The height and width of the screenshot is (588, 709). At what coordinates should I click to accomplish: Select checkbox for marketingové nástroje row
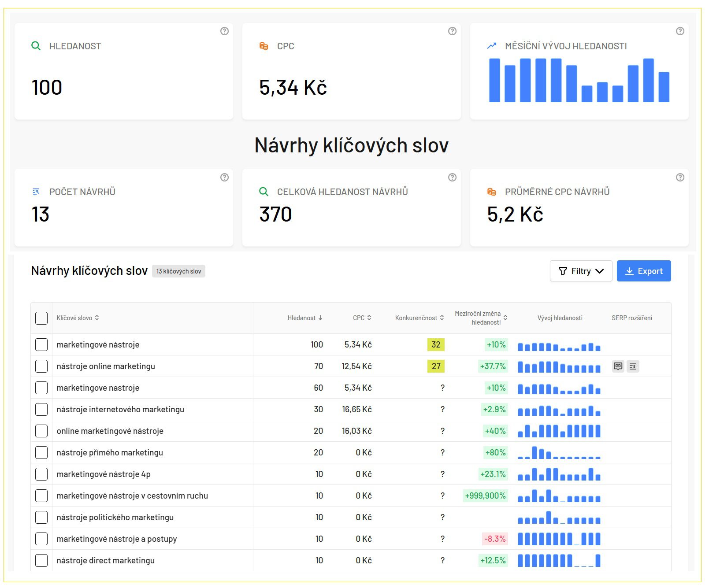tap(41, 345)
